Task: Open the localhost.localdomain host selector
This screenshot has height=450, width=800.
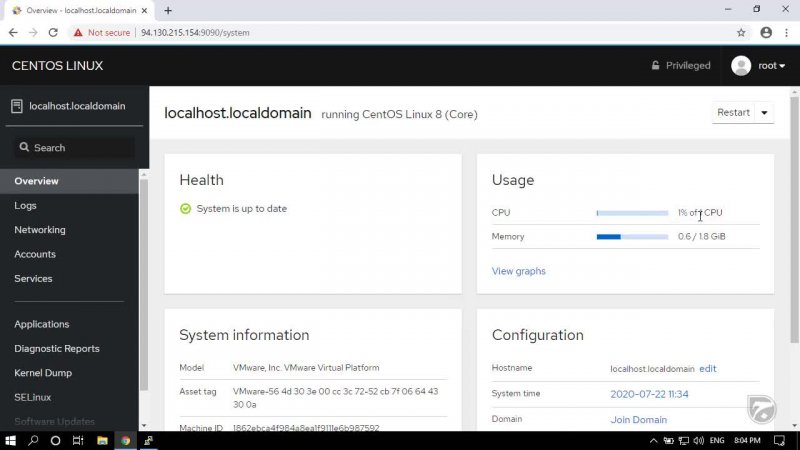Action: [x=68, y=106]
